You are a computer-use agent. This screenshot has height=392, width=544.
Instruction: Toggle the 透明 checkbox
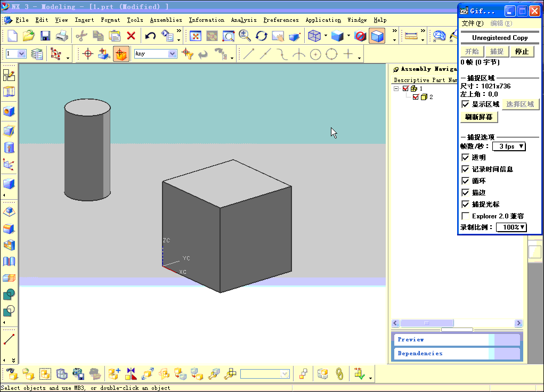[465, 158]
